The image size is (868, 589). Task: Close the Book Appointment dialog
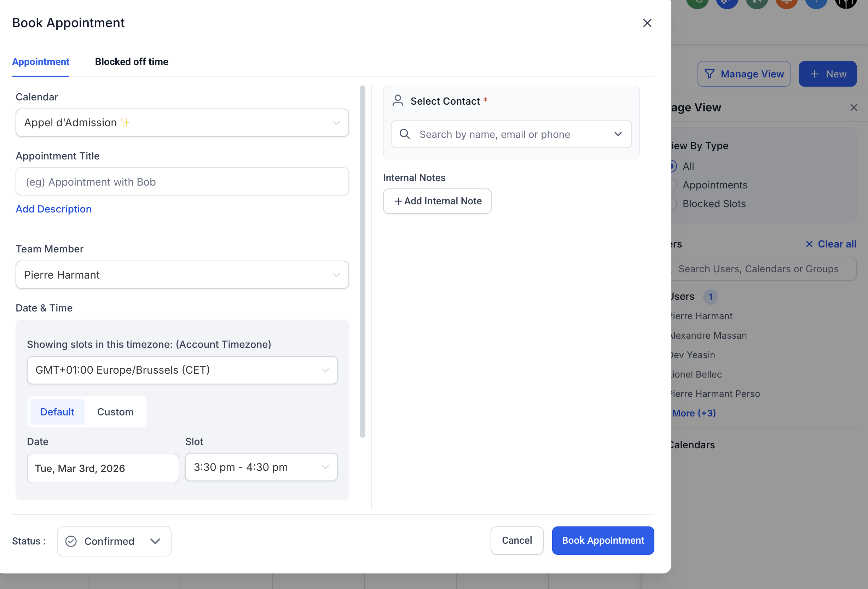point(647,23)
